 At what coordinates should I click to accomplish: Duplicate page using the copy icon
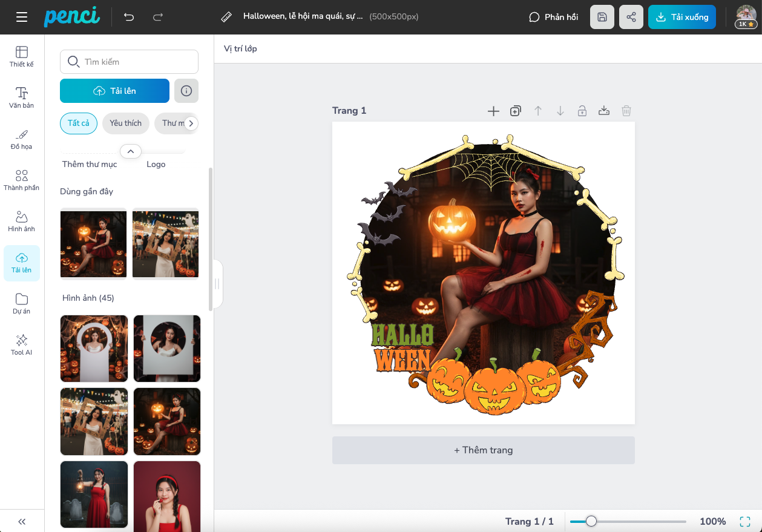tap(515, 111)
